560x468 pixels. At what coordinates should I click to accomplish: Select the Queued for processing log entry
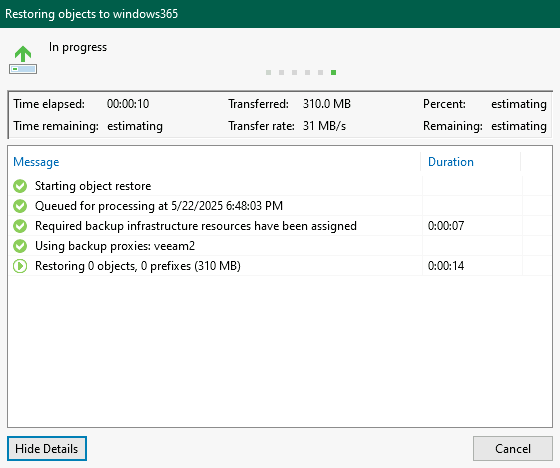[280, 206]
